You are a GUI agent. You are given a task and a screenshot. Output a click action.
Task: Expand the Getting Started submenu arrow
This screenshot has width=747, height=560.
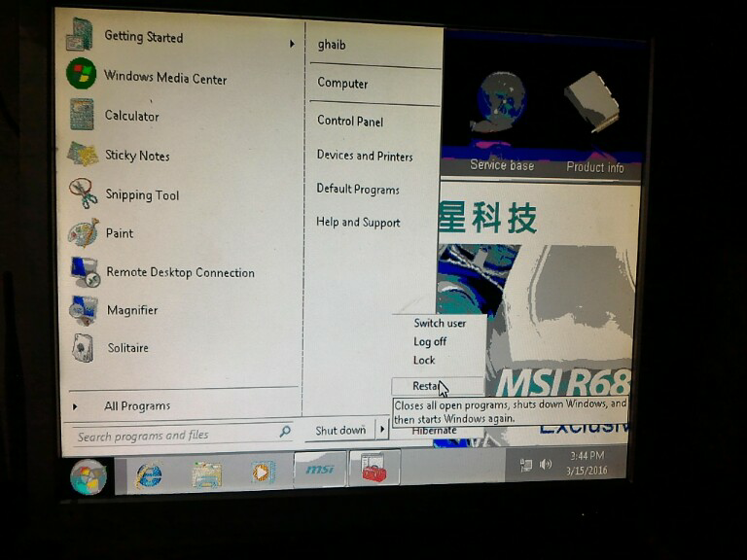[292, 44]
